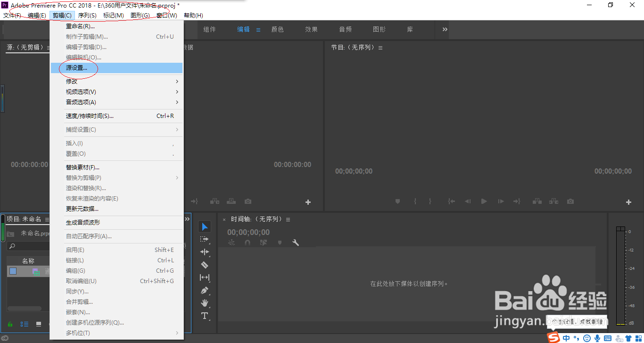Add marker in Program monitor
This screenshot has height=343, width=644.
click(397, 201)
